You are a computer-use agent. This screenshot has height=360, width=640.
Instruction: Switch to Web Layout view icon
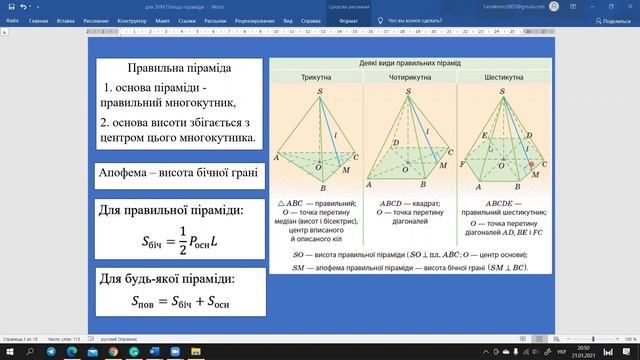pyautogui.click(x=556, y=339)
